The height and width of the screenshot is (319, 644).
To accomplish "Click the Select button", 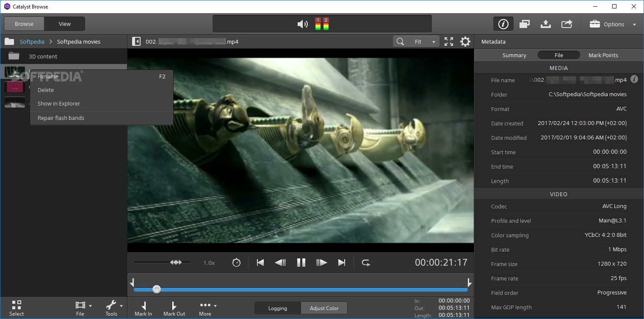I will 17,308.
